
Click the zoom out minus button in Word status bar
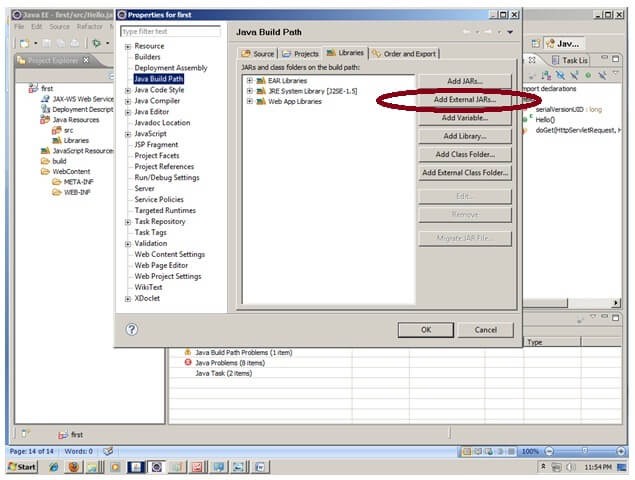click(x=549, y=451)
